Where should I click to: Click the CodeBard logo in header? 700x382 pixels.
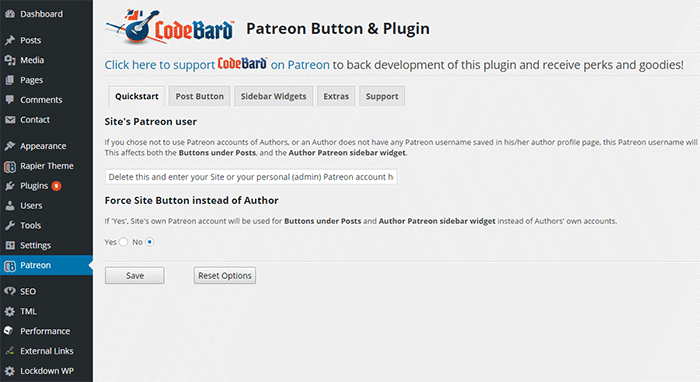coord(170,27)
